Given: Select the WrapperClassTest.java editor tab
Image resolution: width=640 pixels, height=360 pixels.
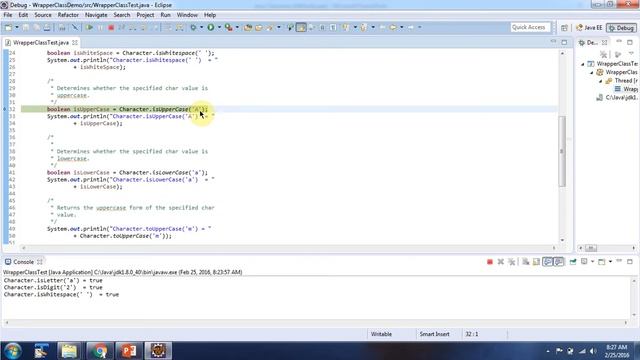Looking at the screenshot, I should 40,42.
